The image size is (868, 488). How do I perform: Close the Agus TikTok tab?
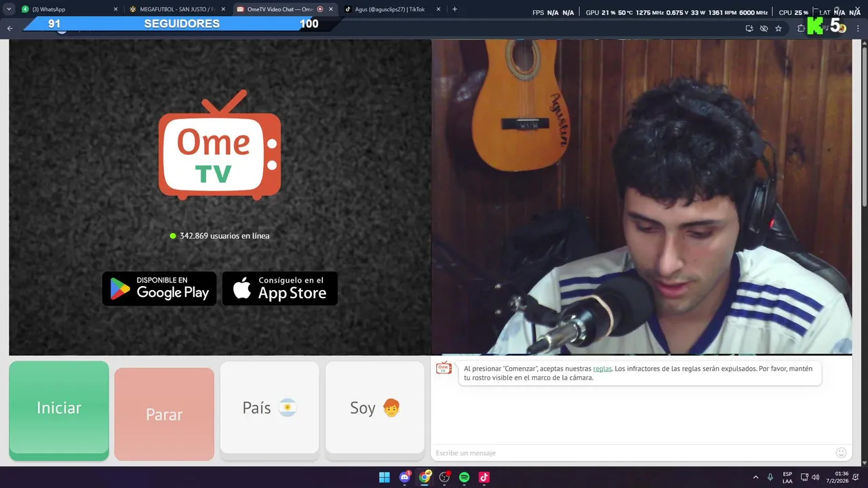[x=438, y=9]
